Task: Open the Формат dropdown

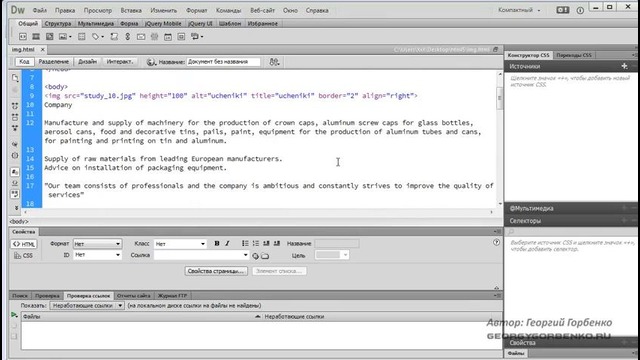Action: coord(97,244)
